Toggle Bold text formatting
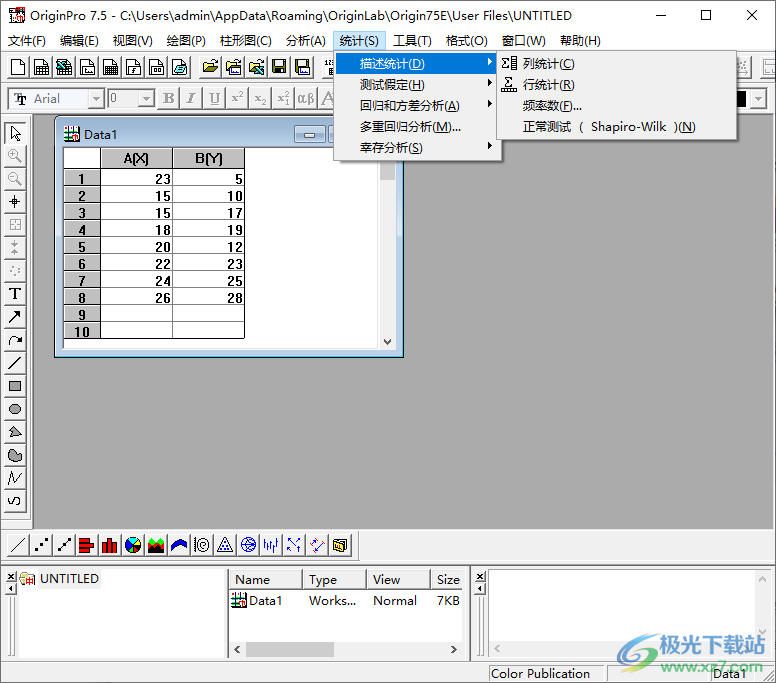Image resolution: width=776 pixels, height=683 pixels. 168,98
